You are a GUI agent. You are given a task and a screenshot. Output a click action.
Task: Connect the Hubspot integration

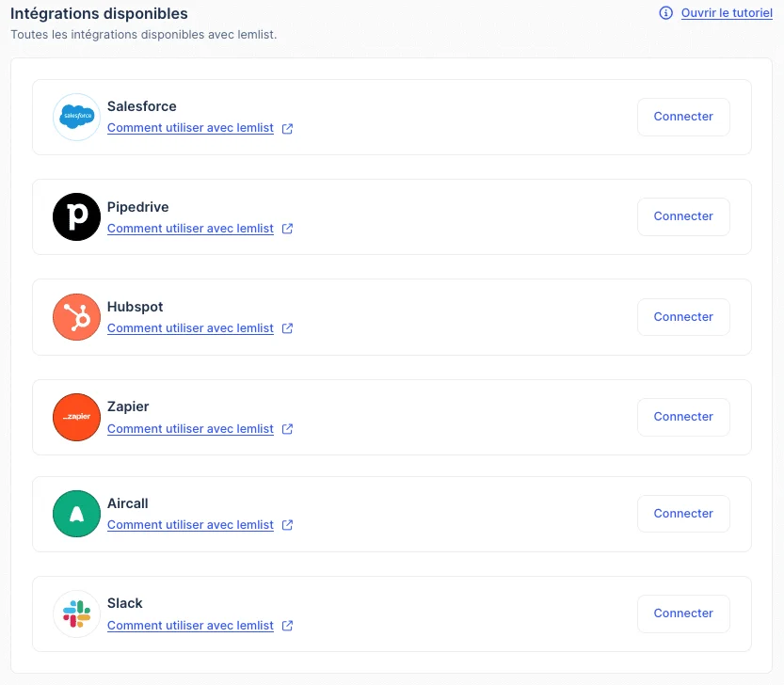point(683,317)
